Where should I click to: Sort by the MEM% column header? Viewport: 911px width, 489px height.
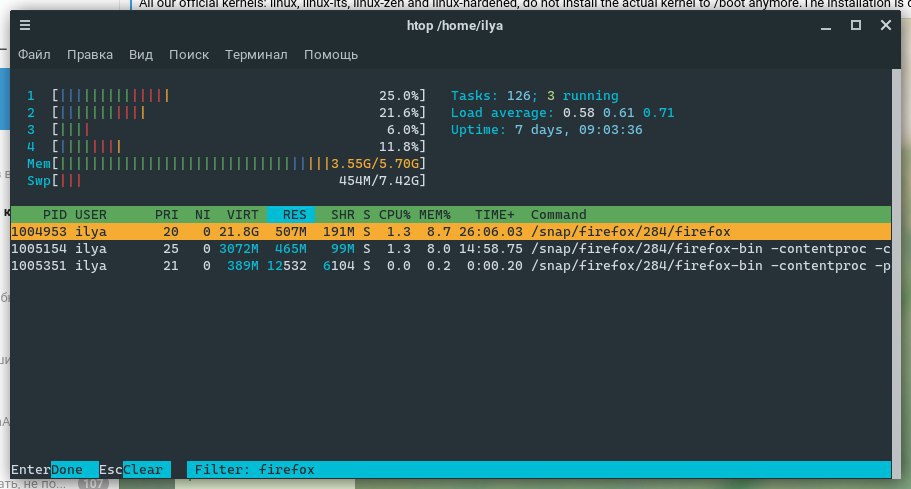435,214
